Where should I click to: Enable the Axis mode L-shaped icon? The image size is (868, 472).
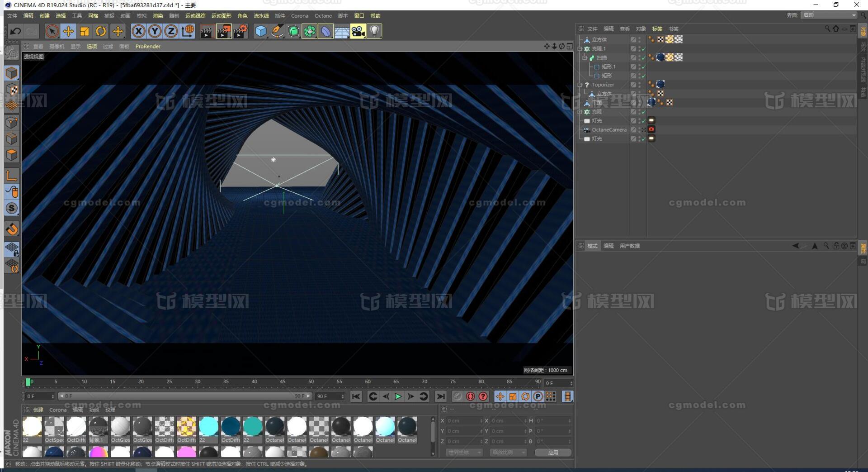coord(12,175)
